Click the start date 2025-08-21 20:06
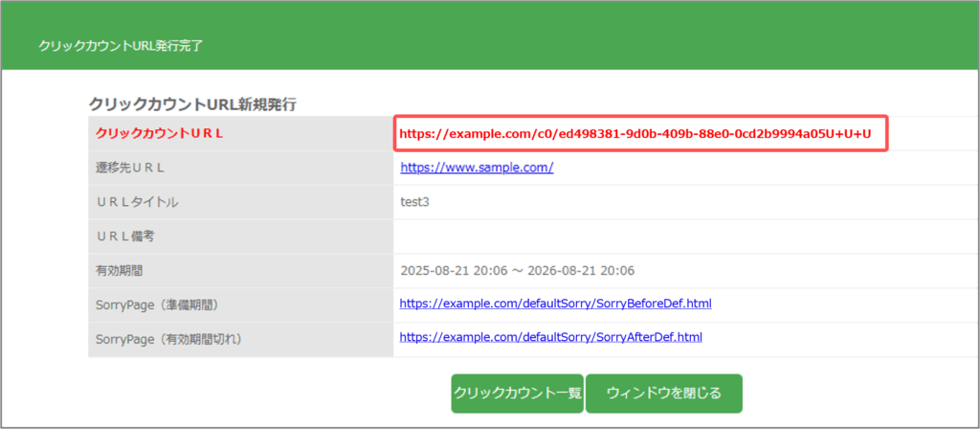The width and height of the screenshot is (980, 429). [453, 271]
